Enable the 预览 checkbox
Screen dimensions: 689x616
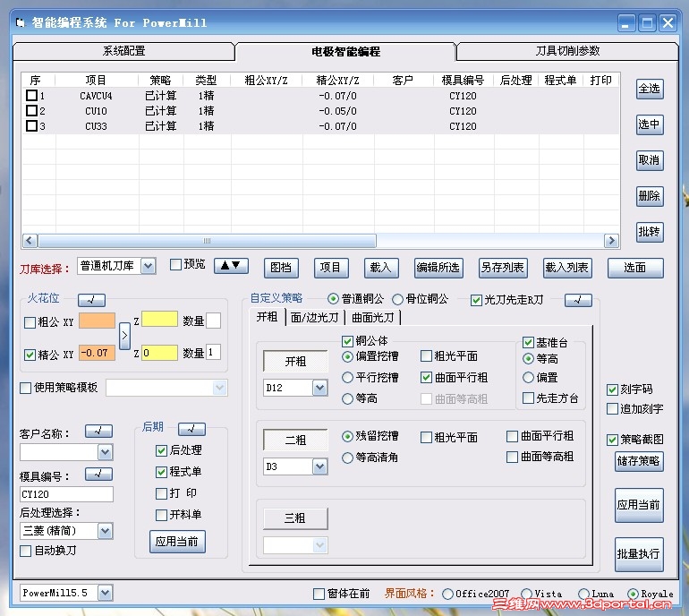coord(175,265)
